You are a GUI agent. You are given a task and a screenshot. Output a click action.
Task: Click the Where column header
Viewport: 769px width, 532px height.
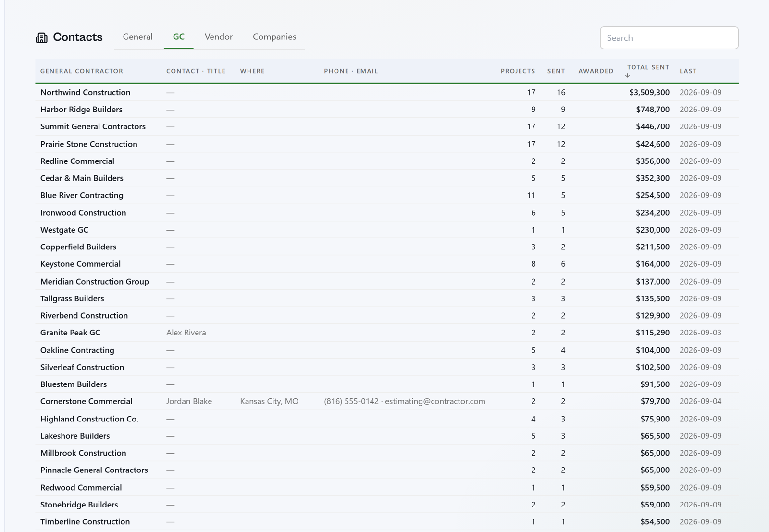(252, 71)
